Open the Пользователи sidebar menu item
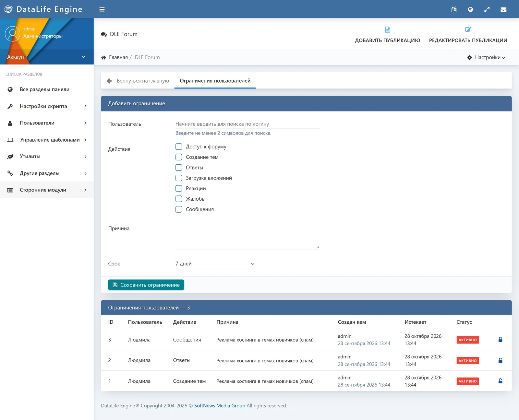Screen dimensions: 519x420 [x=47, y=123]
